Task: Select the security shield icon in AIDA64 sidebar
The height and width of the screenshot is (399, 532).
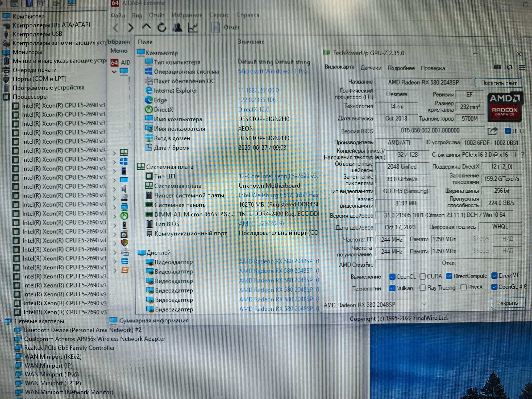Action: (124, 243)
